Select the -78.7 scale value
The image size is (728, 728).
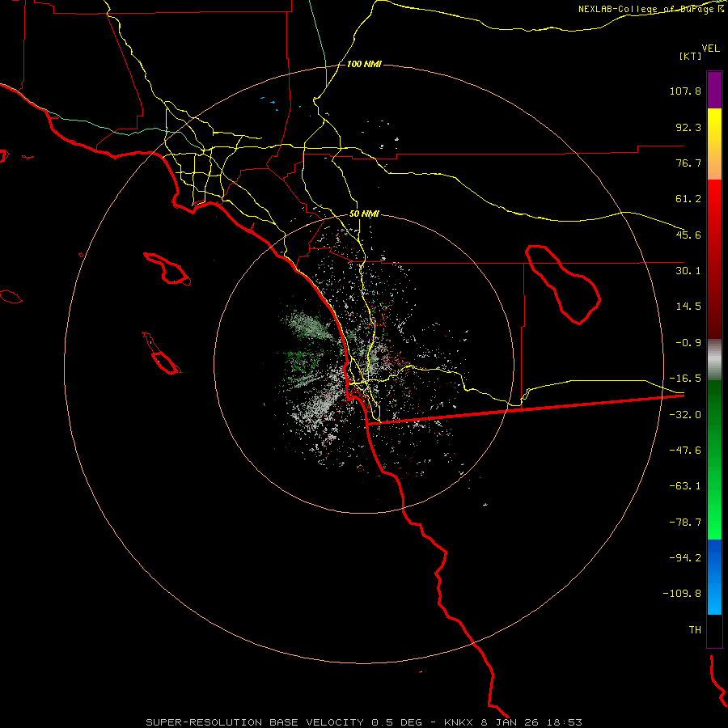click(685, 523)
